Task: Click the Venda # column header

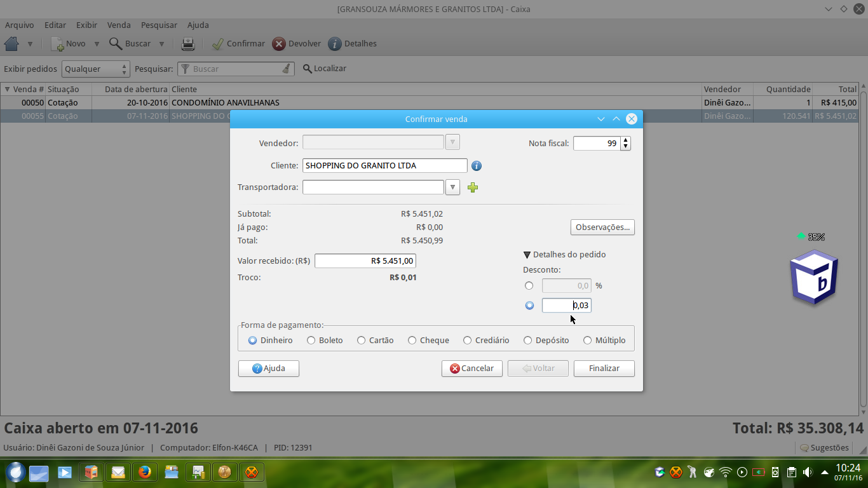Action: pos(24,89)
